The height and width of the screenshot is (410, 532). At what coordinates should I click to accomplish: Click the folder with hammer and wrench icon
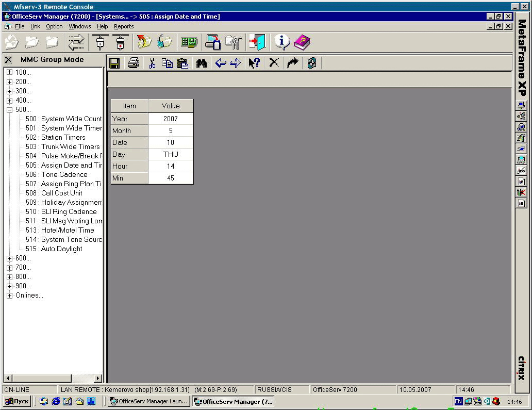pyautogui.click(x=234, y=42)
